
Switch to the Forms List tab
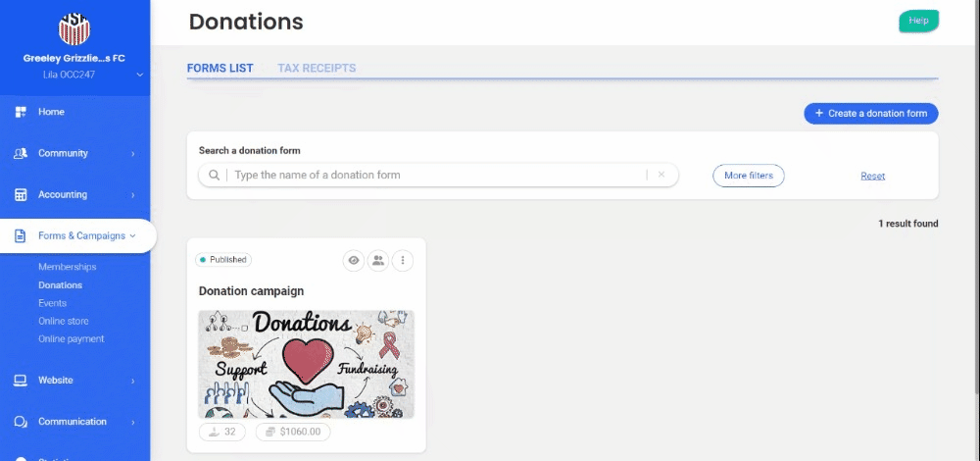click(220, 69)
